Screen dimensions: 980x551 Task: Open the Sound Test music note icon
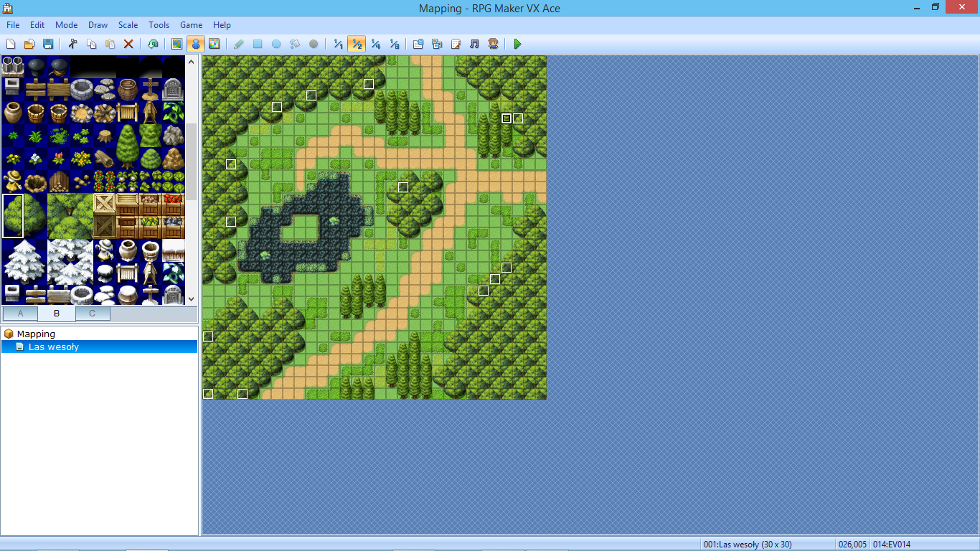(x=474, y=44)
